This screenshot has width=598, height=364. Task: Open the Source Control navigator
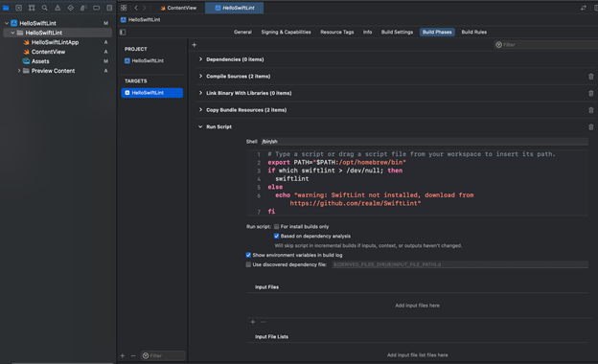click(19, 8)
